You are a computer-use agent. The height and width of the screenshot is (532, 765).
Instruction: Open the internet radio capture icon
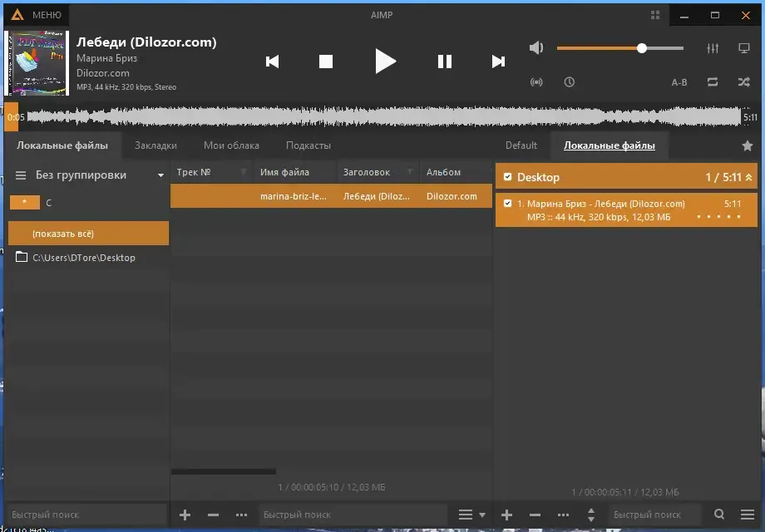pyautogui.click(x=536, y=82)
